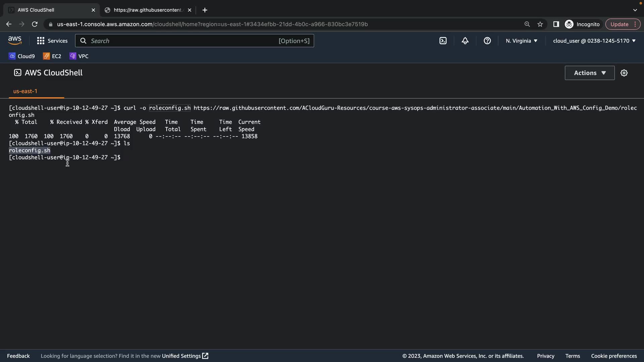Focus the AWS Search field

click(195, 41)
